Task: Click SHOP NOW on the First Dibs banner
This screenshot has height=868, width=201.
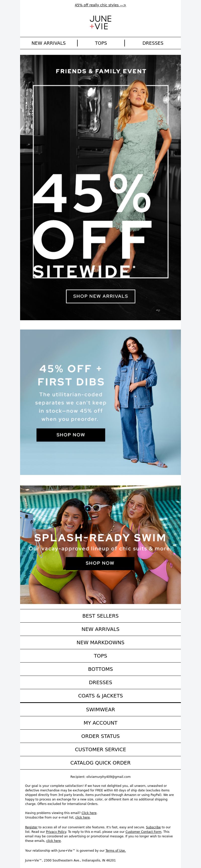Action: (x=71, y=435)
